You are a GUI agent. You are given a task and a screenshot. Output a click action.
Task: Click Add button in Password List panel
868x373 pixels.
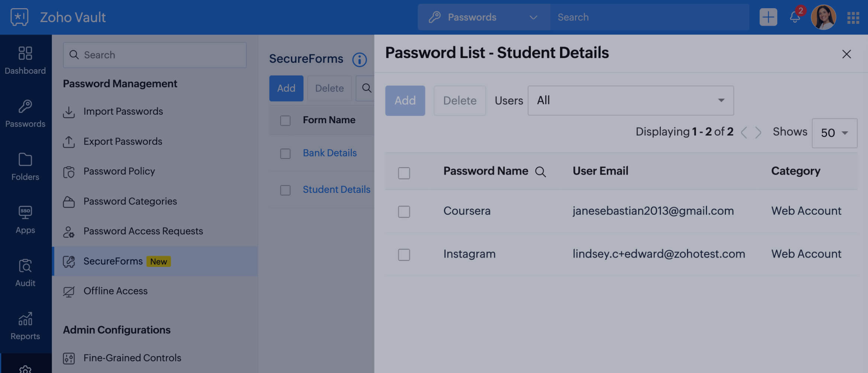[405, 101]
